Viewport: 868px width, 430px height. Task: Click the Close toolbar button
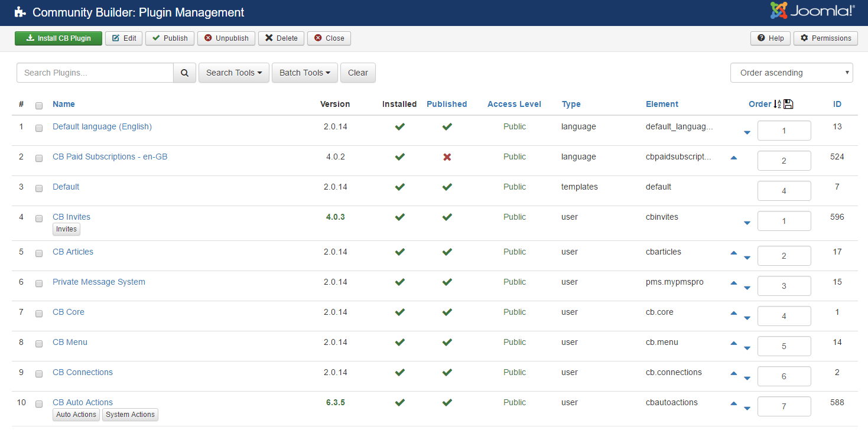point(329,38)
